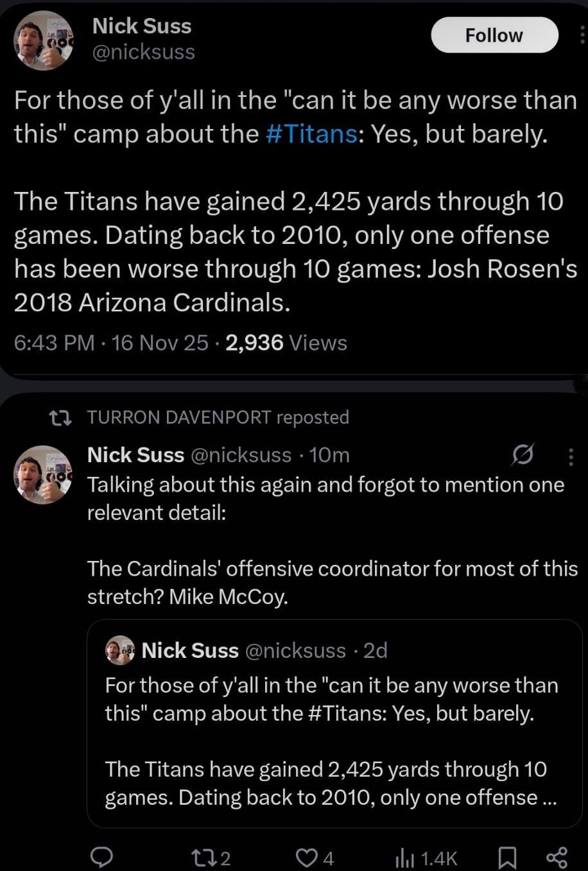Open more options on the top post

[583, 35]
